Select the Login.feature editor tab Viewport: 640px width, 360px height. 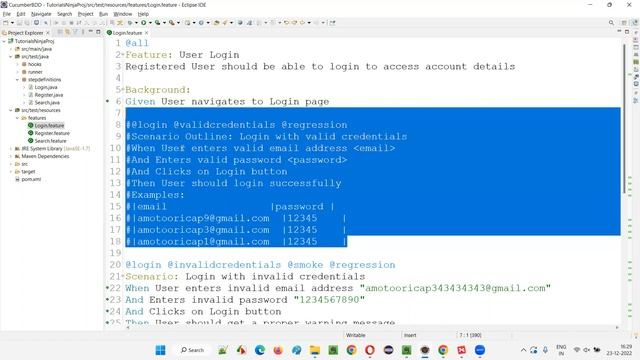coord(127,33)
